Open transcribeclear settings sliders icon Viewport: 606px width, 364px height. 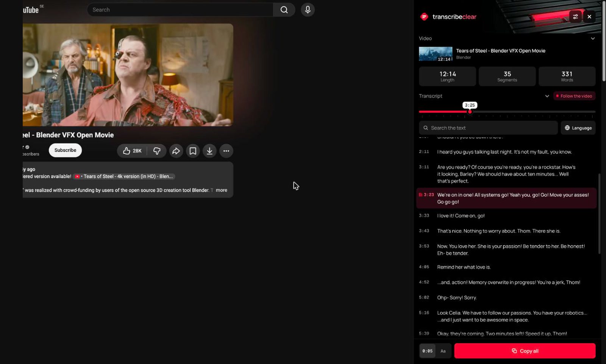point(575,17)
